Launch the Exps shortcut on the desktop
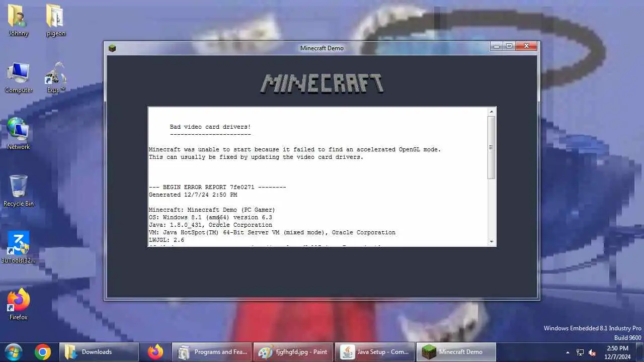Screen dimensions: 644x362 tap(56, 77)
